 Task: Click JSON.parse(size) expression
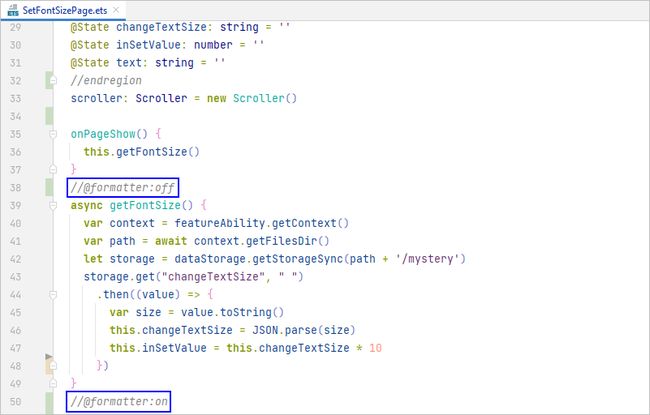(303, 330)
